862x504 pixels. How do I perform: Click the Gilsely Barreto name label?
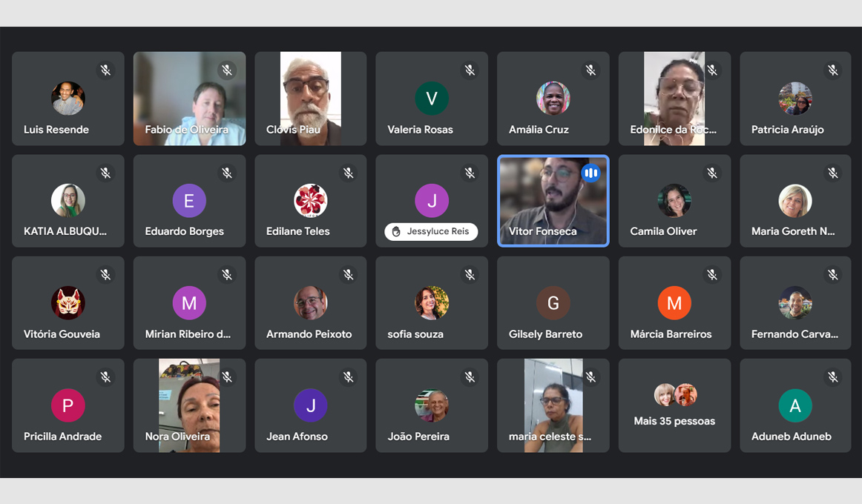[x=545, y=334]
